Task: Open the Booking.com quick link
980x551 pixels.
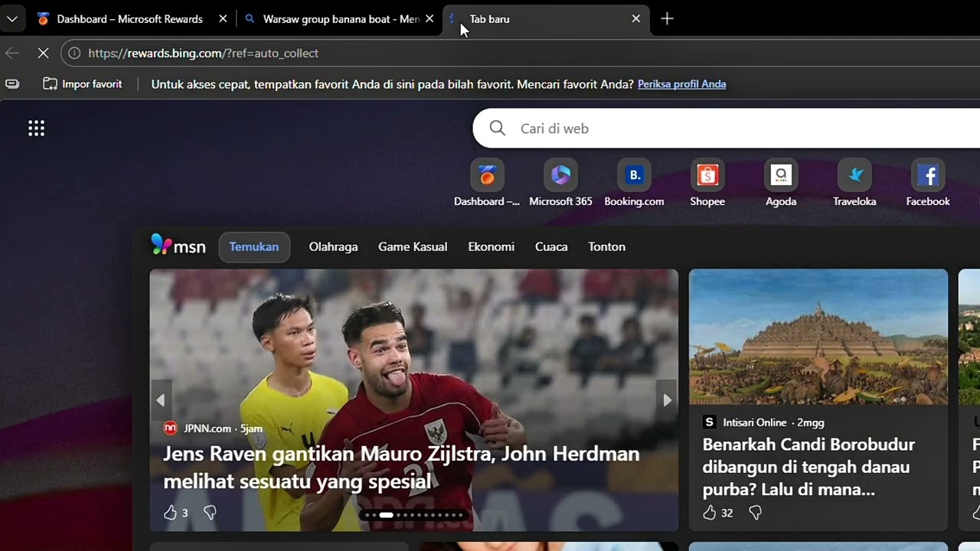Action: [x=634, y=184]
